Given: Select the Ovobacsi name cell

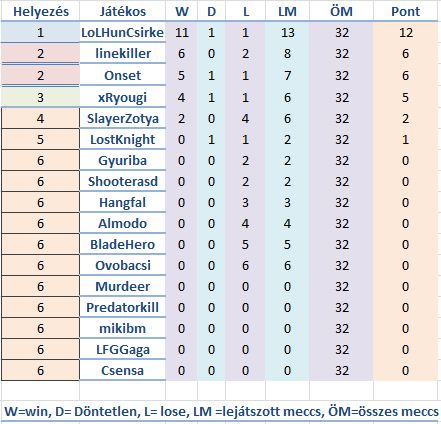Looking at the screenshot, I should click(x=122, y=266).
